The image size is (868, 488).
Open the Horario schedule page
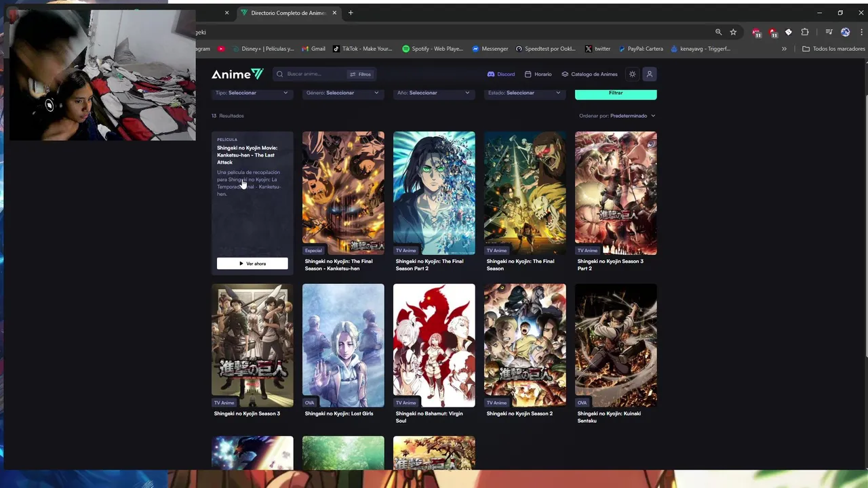538,74
